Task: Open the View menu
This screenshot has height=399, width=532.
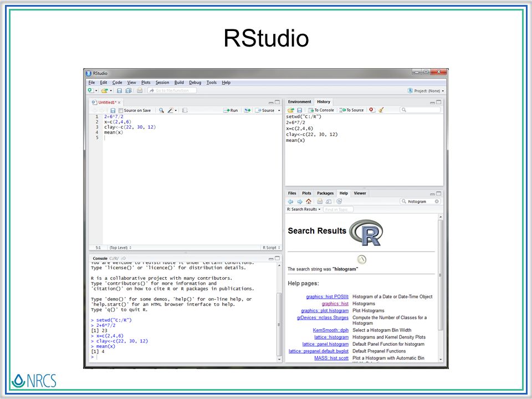Action: 131,83
